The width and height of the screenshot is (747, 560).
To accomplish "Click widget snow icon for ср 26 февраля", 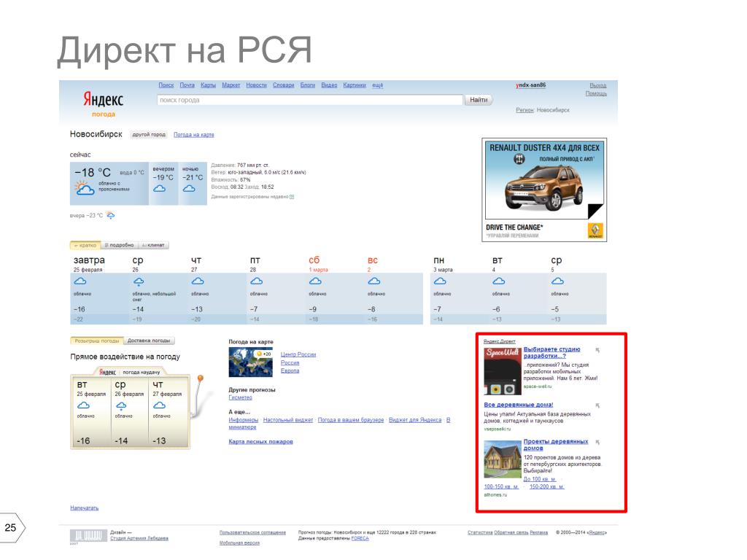I will tap(122, 406).
